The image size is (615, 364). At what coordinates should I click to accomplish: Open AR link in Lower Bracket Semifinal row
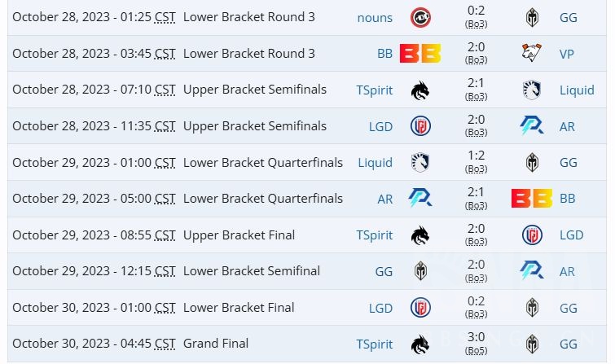coord(567,271)
